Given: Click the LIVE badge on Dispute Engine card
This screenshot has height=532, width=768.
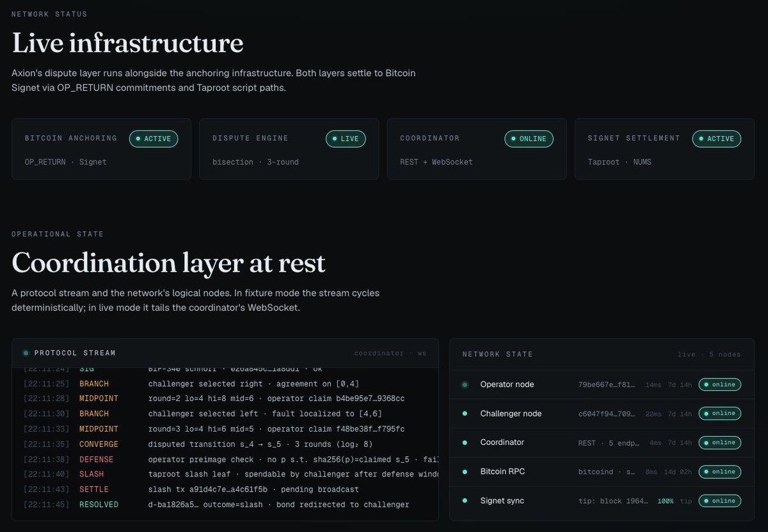Looking at the screenshot, I should point(346,139).
